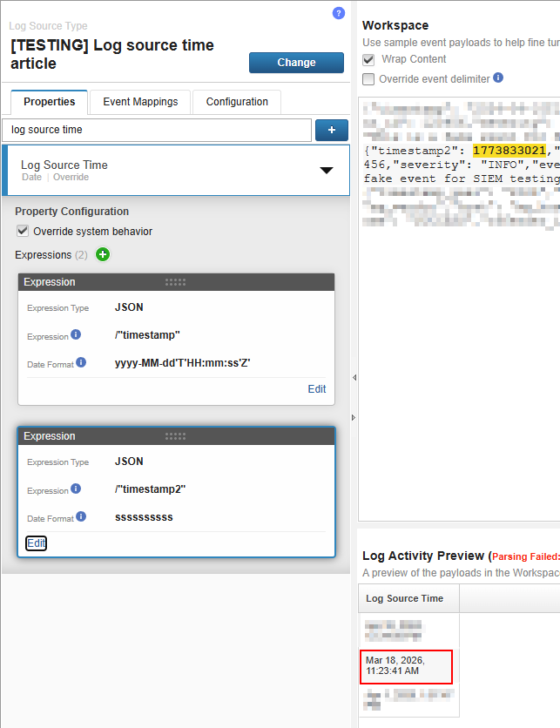Click the help question mark icon

click(339, 13)
